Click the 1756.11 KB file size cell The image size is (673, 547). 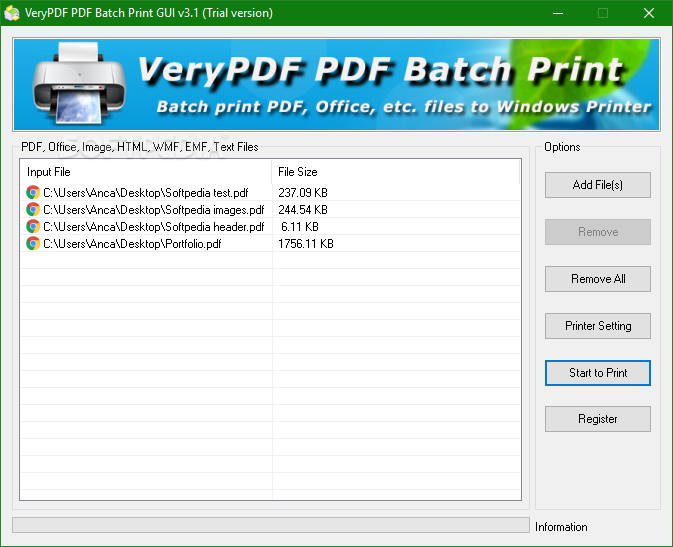[306, 243]
